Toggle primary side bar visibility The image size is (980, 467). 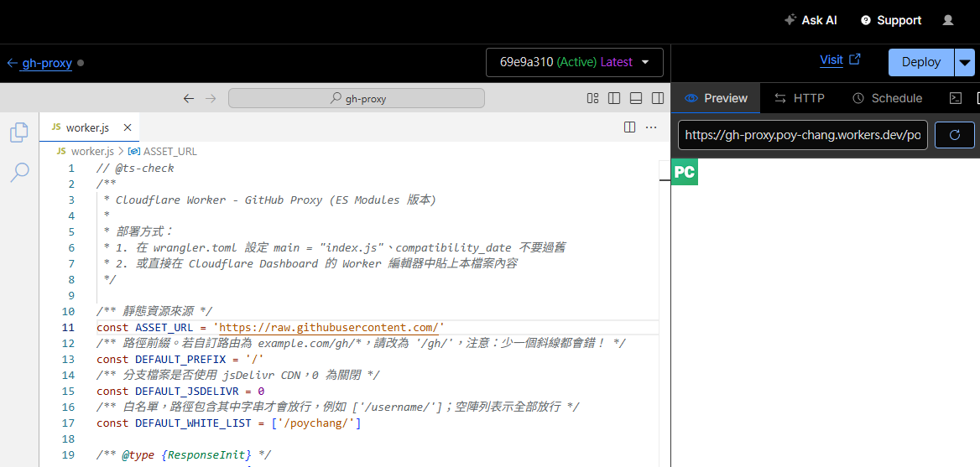614,98
